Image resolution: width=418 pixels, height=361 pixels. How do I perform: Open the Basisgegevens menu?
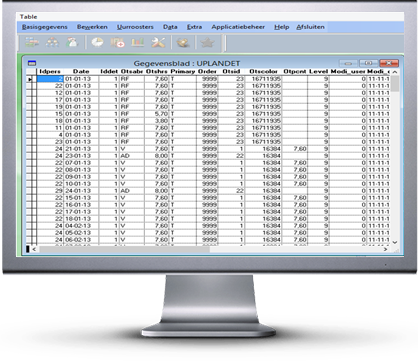click(45, 27)
